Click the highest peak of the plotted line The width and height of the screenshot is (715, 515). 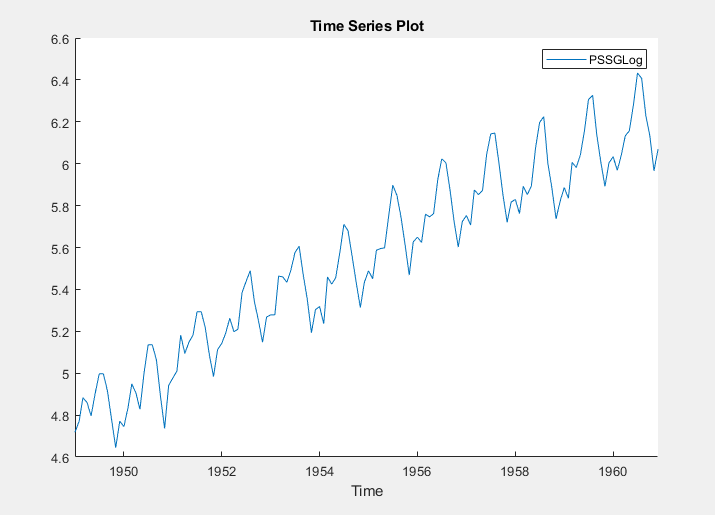tap(637, 73)
